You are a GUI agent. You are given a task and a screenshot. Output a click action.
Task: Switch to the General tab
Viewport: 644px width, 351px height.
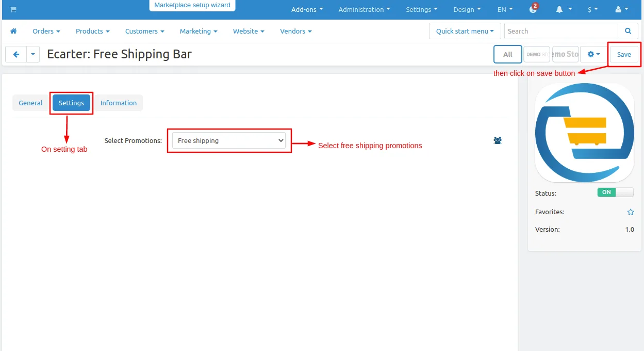[30, 103]
